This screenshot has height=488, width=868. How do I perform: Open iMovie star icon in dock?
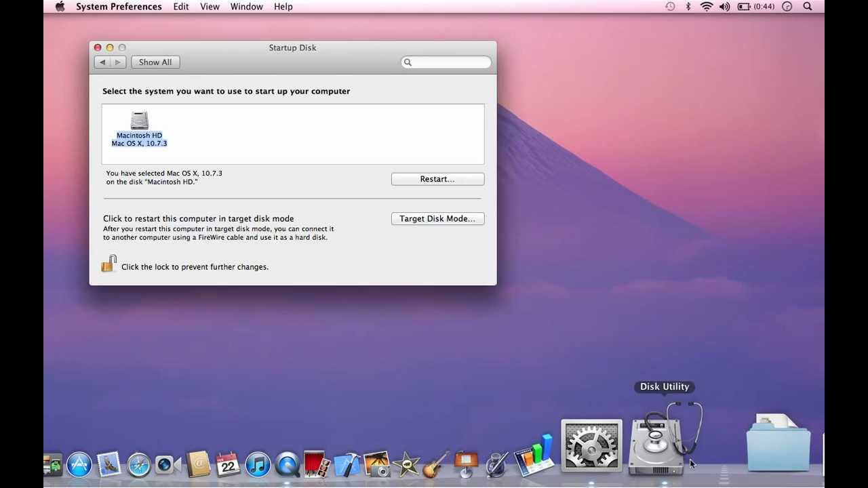406,464
